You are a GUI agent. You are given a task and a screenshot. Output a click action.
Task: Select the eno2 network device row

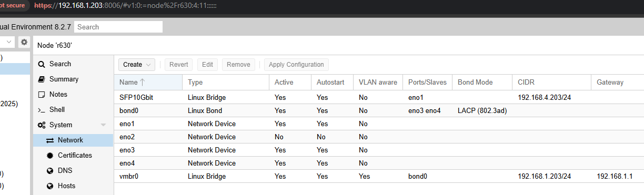(379, 137)
